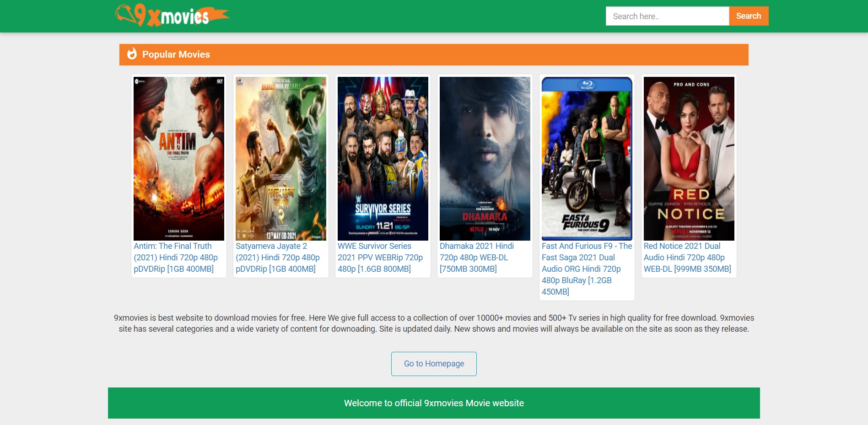The width and height of the screenshot is (868, 425).
Task: Follow the Satyameva Jayate 2 title link
Action: click(278, 258)
